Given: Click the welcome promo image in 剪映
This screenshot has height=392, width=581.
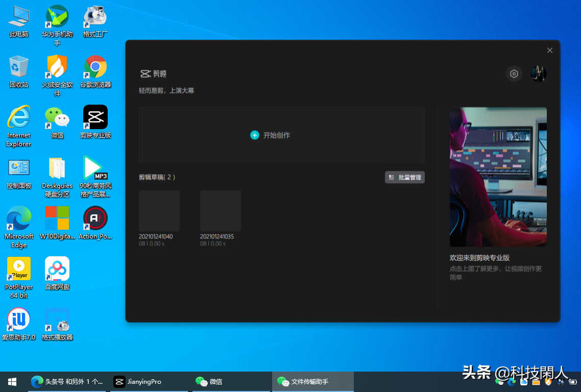Looking at the screenshot, I should [x=498, y=177].
